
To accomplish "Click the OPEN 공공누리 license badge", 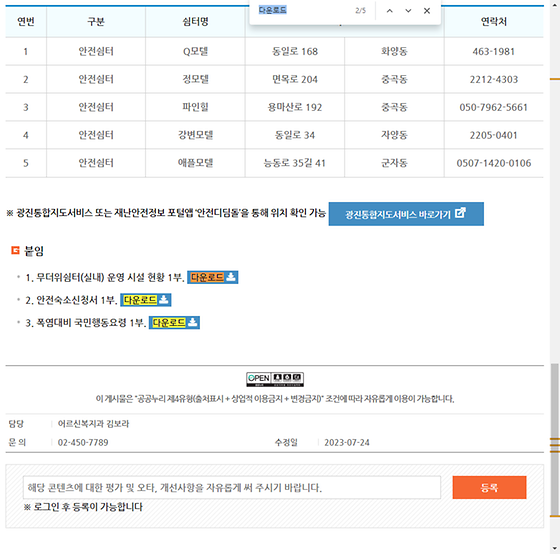I will coord(275,379).
